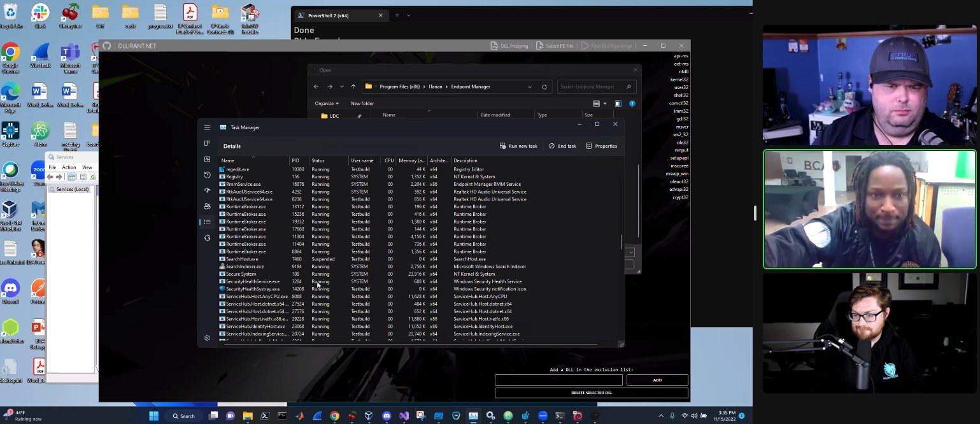Open Task Manager hamburger navigation menu
Viewport: 980px width, 424px height.
(207, 127)
